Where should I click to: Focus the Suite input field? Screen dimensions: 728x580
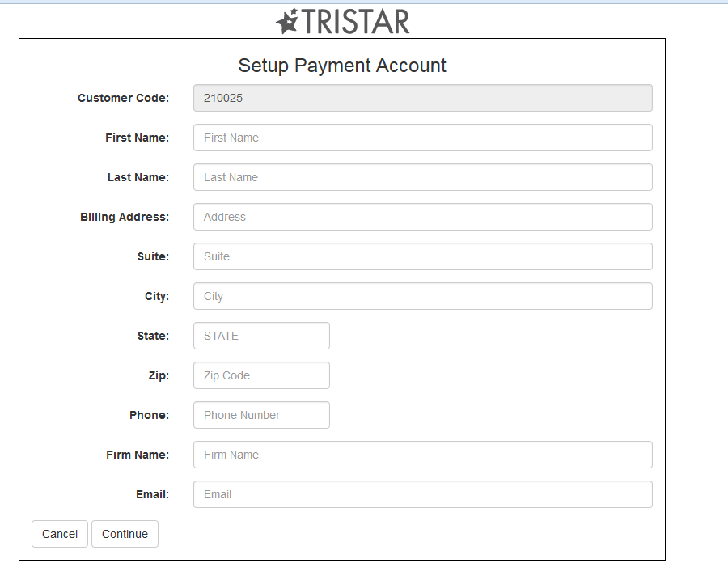click(x=423, y=256)
